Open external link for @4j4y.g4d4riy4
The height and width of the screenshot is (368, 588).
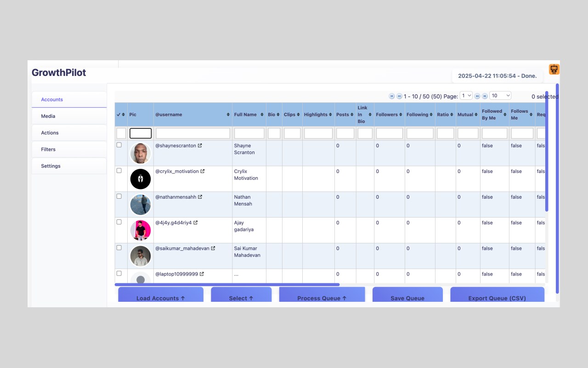pyautogui.click(x=195, y=223)
